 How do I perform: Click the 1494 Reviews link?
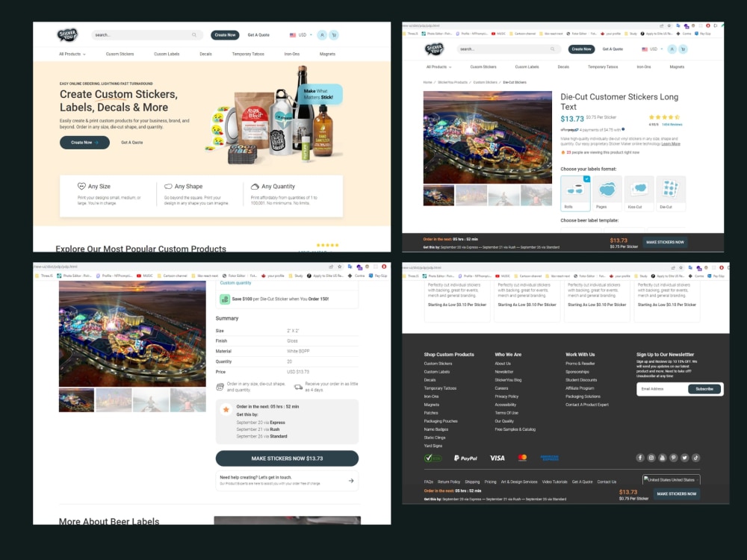tap(672, 124)
